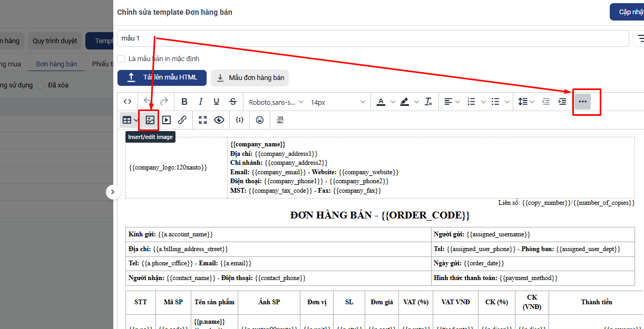Insert a numbered list
The height and width of the screenshot is (329, 644).
(472, 102)
